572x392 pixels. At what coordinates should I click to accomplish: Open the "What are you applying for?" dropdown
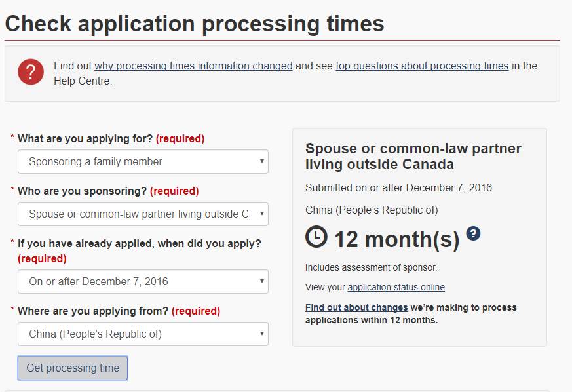(143, 161)
